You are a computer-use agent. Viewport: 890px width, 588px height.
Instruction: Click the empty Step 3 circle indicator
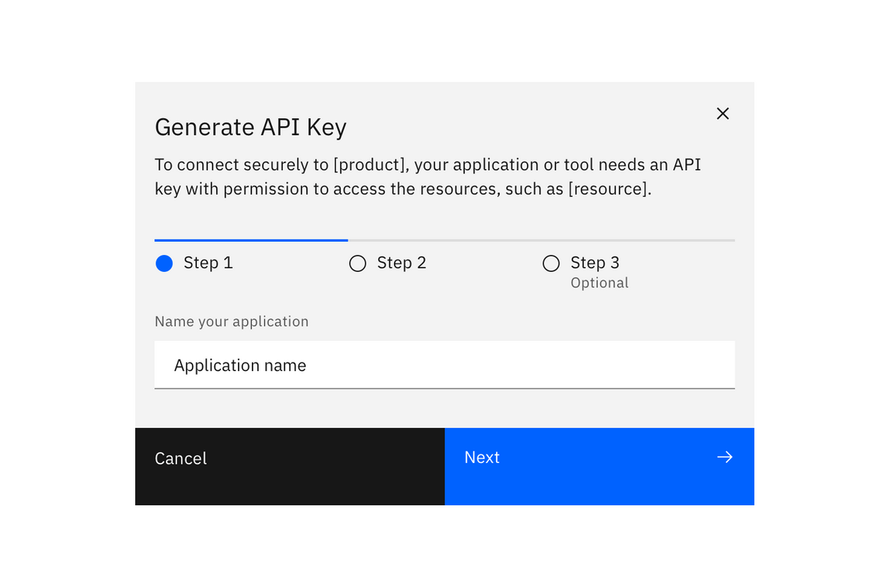[x=552, y=263]
